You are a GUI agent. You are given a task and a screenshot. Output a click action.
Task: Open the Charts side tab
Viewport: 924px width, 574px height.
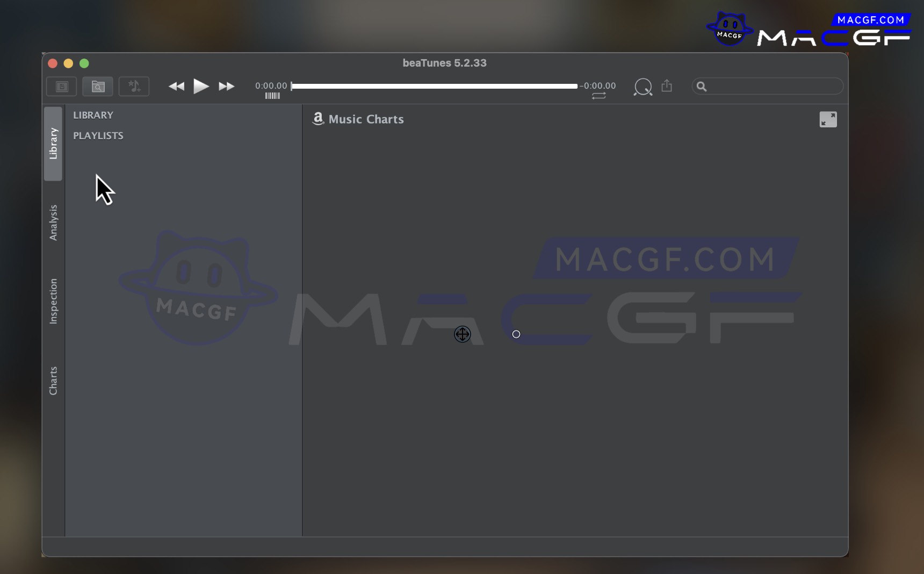tap(53, 381)
